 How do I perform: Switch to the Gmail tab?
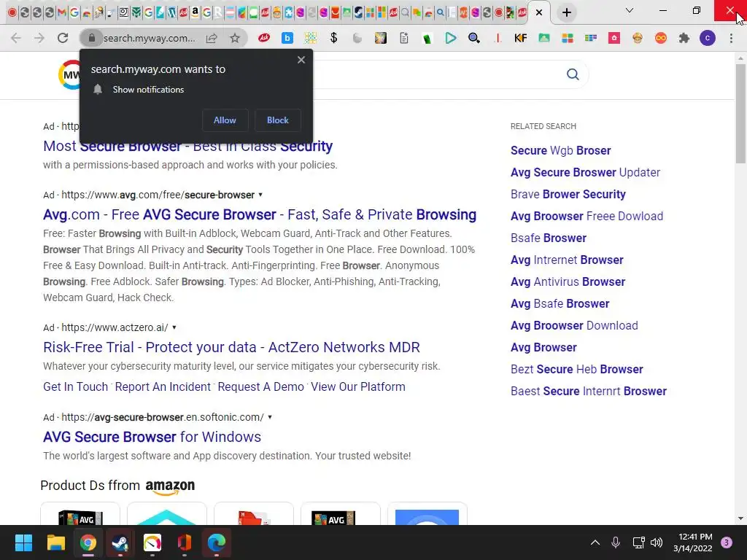[61, 13]
